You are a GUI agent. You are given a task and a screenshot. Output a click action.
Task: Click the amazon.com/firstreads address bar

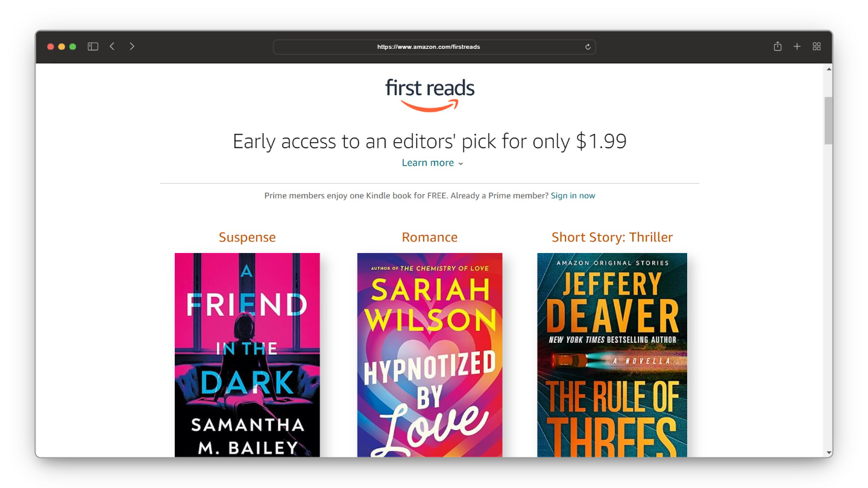[434, 47]
